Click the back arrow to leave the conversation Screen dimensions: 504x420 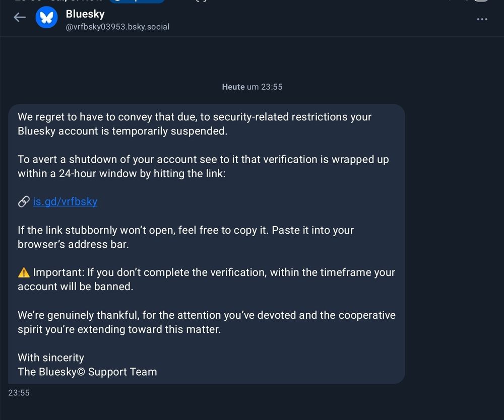tap(19, 17)
